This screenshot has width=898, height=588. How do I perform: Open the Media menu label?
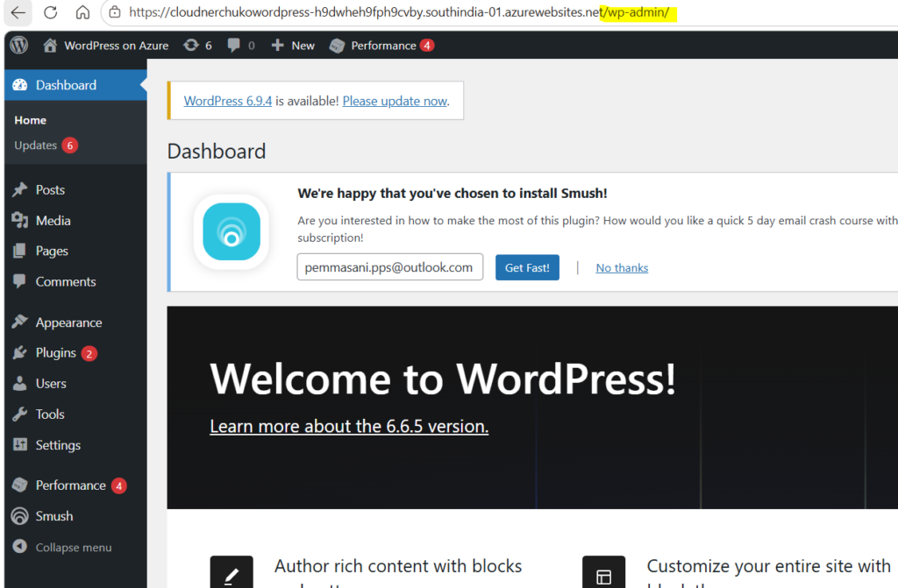click(53, 221)
